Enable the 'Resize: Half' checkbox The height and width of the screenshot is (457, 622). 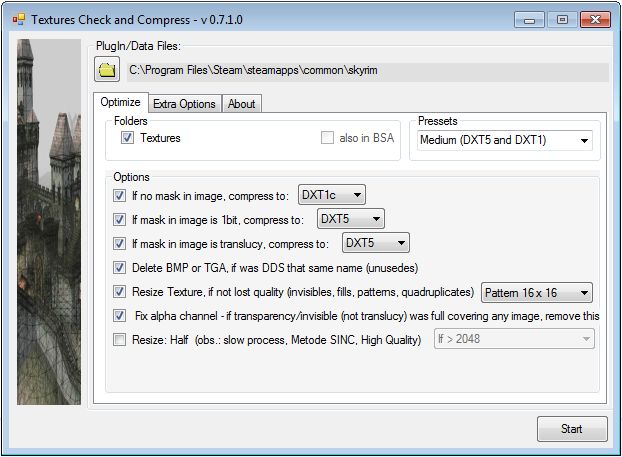point(121,340)
